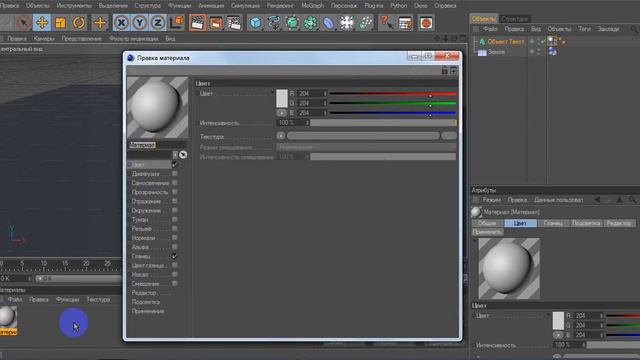Open texture triangle button next to Текстура
Screen dimensions: 640x360
point(280,136)
